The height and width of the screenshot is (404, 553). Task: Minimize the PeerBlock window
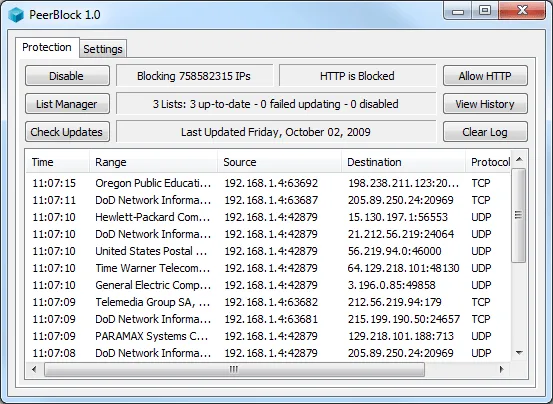click(x=458, y=11)
